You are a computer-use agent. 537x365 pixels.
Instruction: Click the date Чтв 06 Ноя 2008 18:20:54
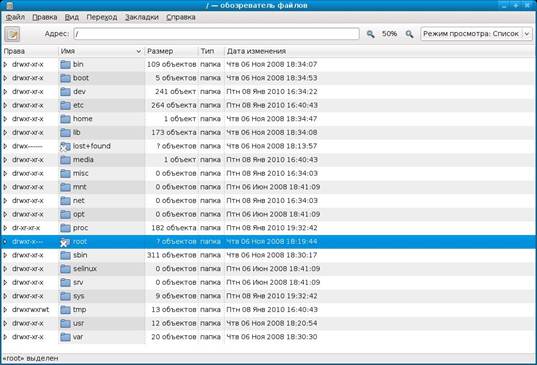pyautogui.click(x=272, y=323)
